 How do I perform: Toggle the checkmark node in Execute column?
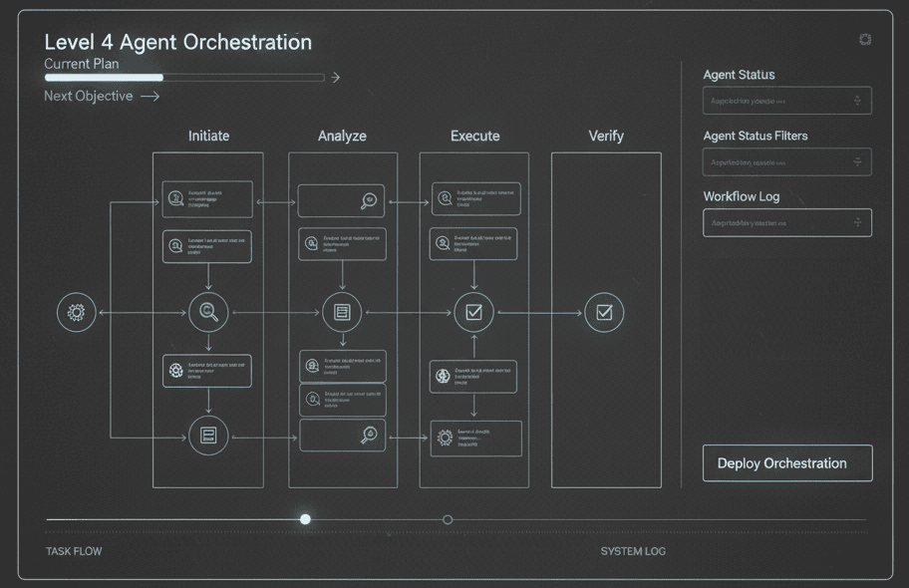tap(473, 313)
